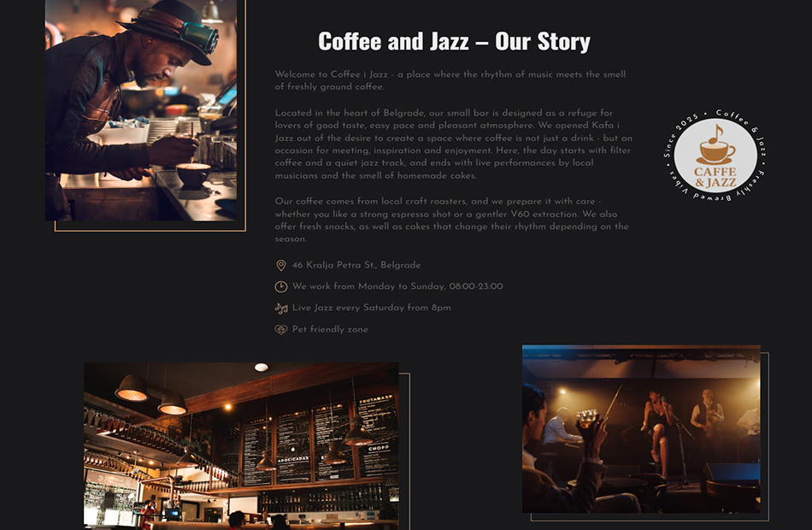Click the music notes Live Jazz icon
812x530 pixels.
(280, 309)
